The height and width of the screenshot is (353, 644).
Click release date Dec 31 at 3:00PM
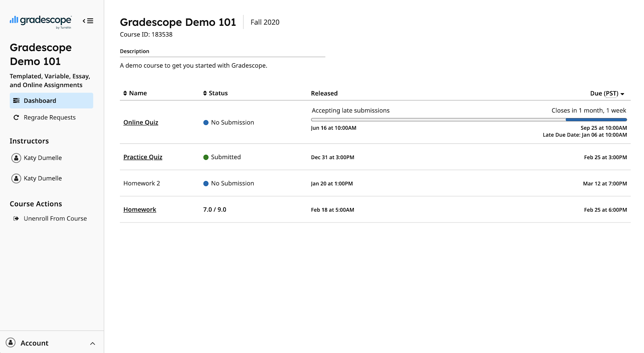(x=332, y=158)
